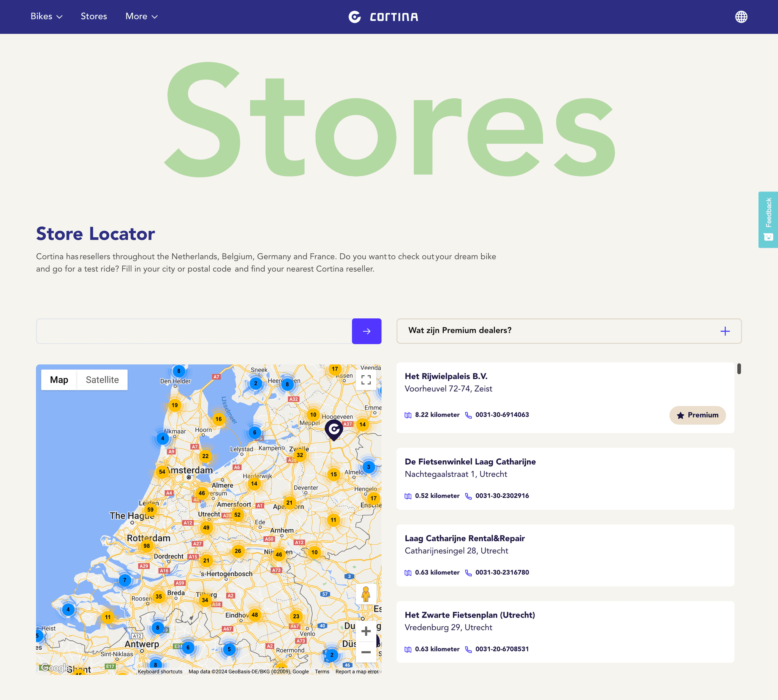Toggle to Satellite map view

[102, 380]
